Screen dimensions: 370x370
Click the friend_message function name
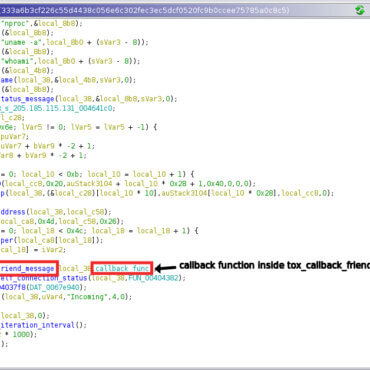pos(27,268)
